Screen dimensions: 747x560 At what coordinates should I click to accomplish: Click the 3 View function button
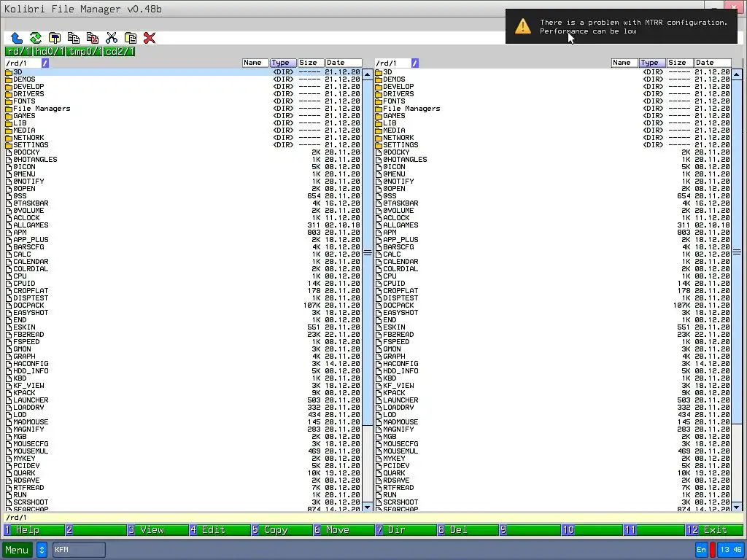[x=158, y=529]
